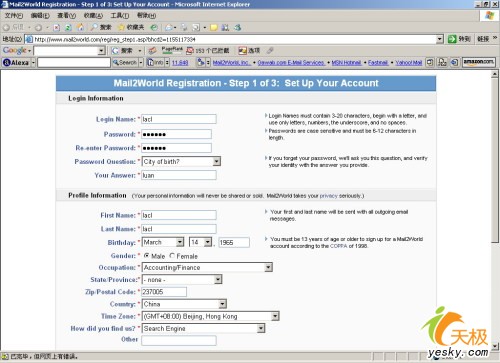The image size is (500, 363).
Task: Click the IE Back arrow button
Action: pyautogui.click(x=6, y=27)
